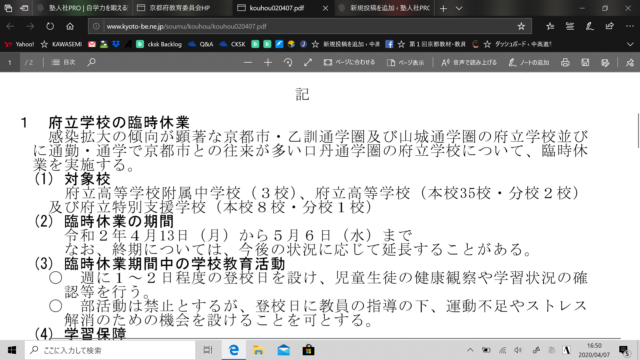Image resolution: width=640 pixels, height=360 pixels.
Task: Open Microsoft Store from taskbar
Action: pyautogui.click(x=308, y=350)
